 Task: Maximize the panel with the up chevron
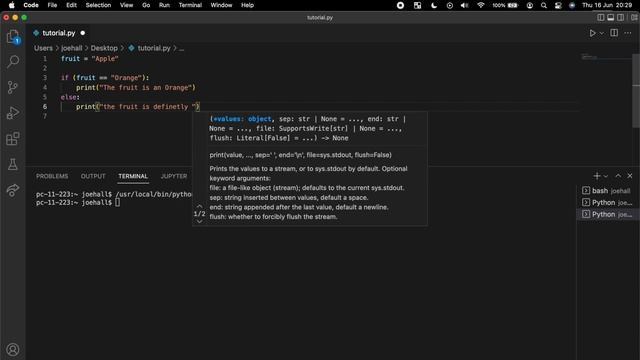(618, 176)
